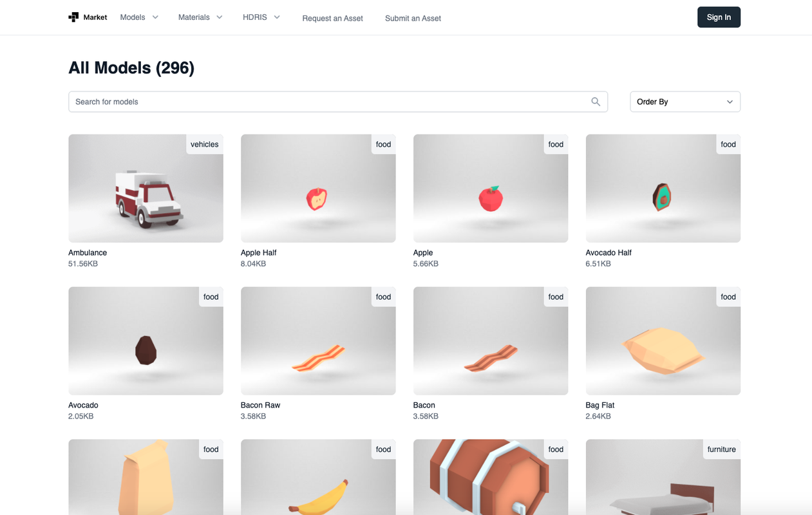Open the Apple Half model thumbnail
The width and height of the screenshot is (812, 515).
click(318, 189)
